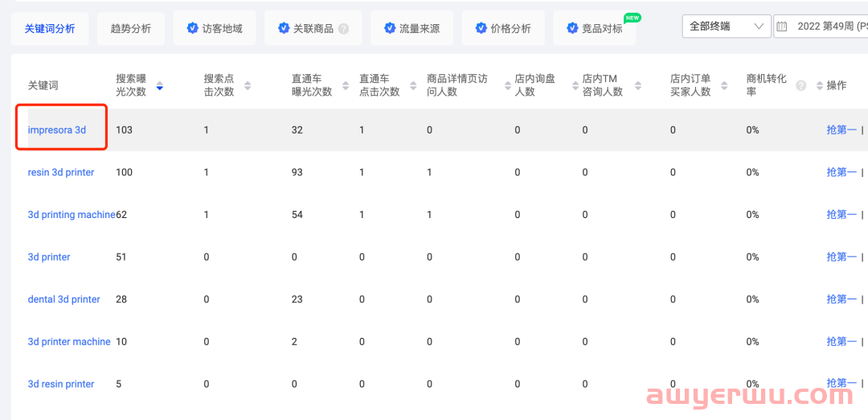The width and height of the screenshot is (868, 420).
Task: Sort by 商品详情页访问人数 column arrows
Action: 502,85
